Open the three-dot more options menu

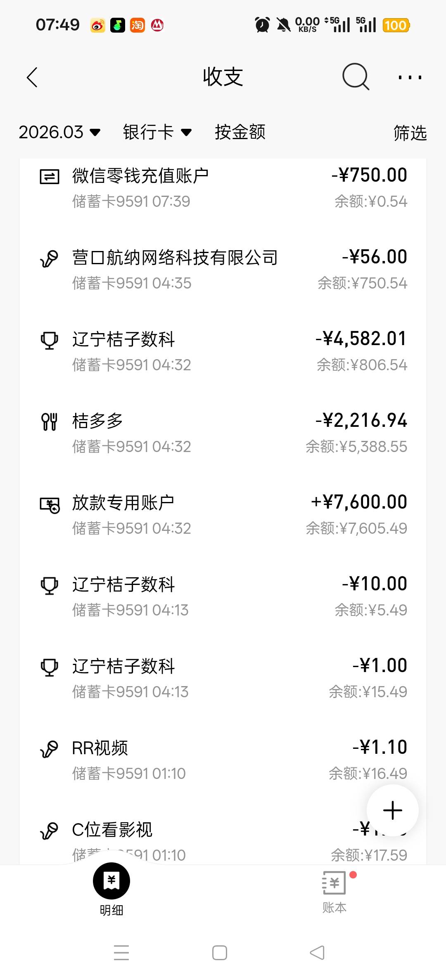pyautogui.click(x=410, y=77)
